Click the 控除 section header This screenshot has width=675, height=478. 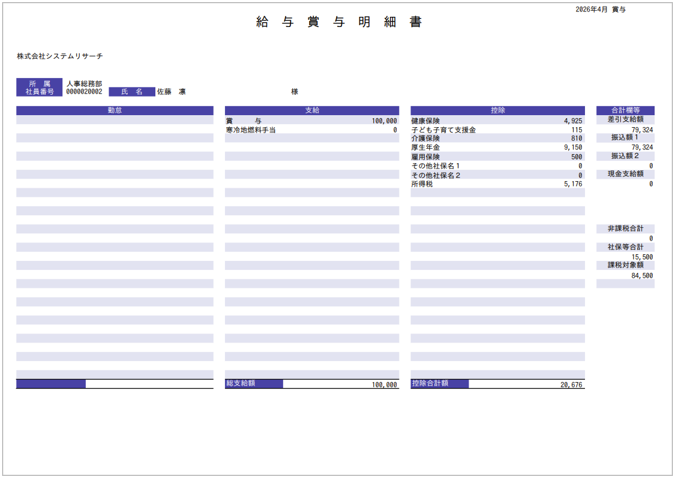coord(497,110)
